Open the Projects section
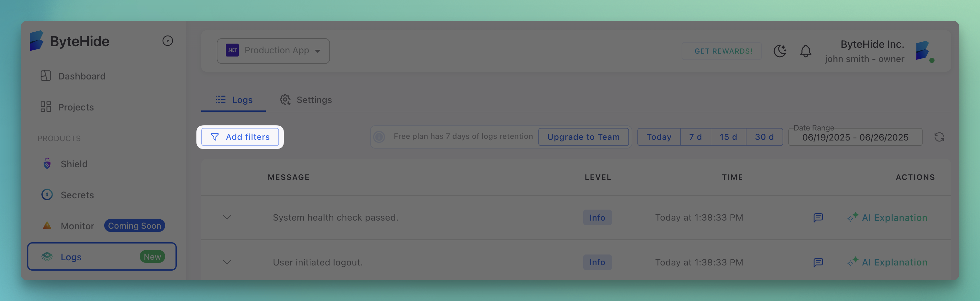 [x=76, y=107]
